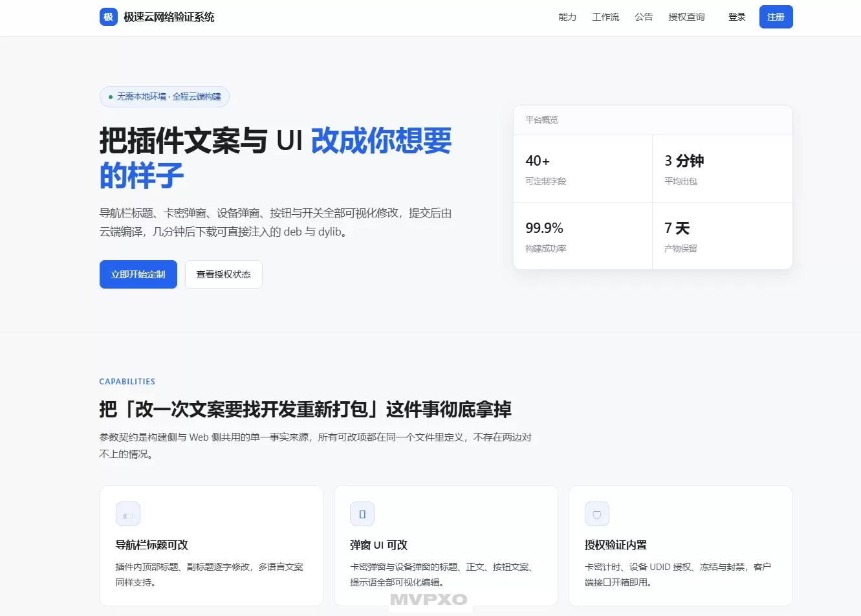Click the 弹窗 UI 可改 card title
861x616 pixels.
pyautogui.click(x=378, y=545)
